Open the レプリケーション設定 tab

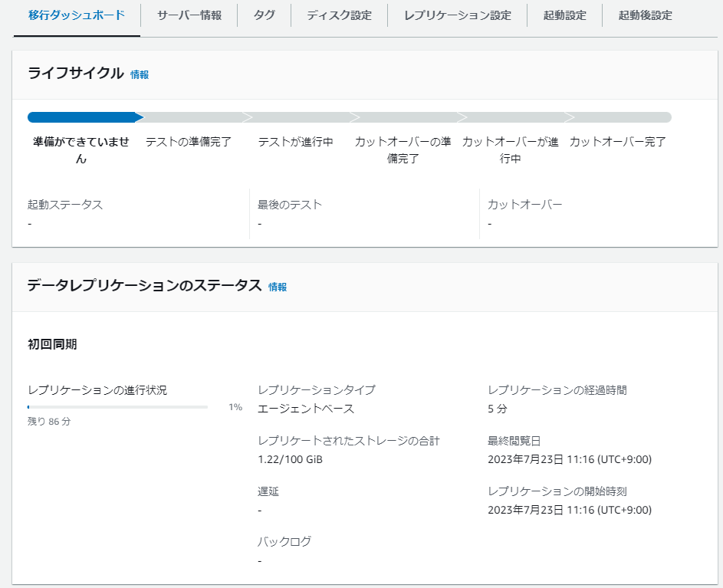click(458, 15)
